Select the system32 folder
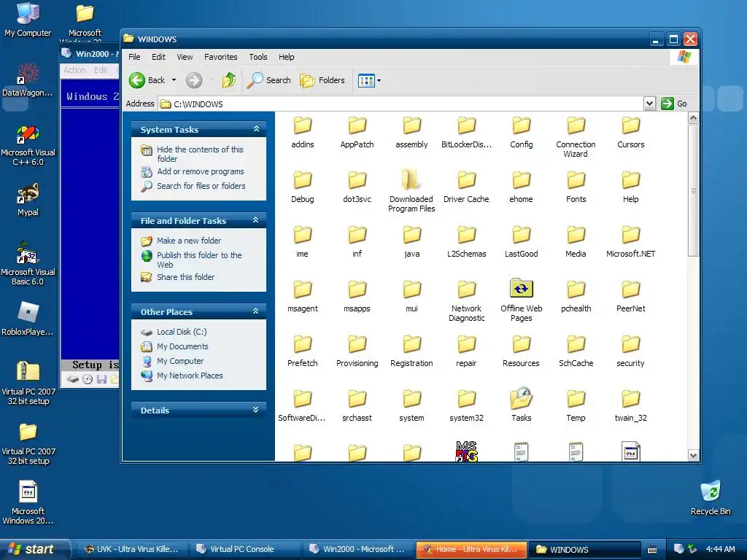 (466, 405)
